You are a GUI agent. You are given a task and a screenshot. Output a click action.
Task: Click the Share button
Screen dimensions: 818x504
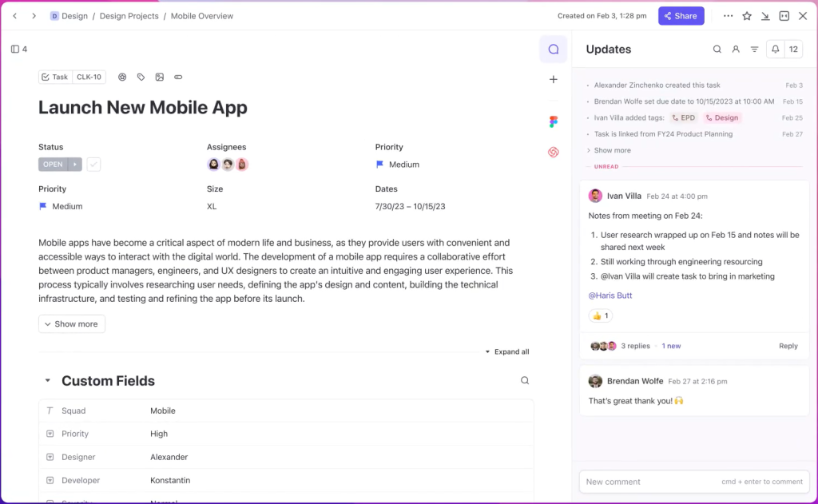click(681, 16)
